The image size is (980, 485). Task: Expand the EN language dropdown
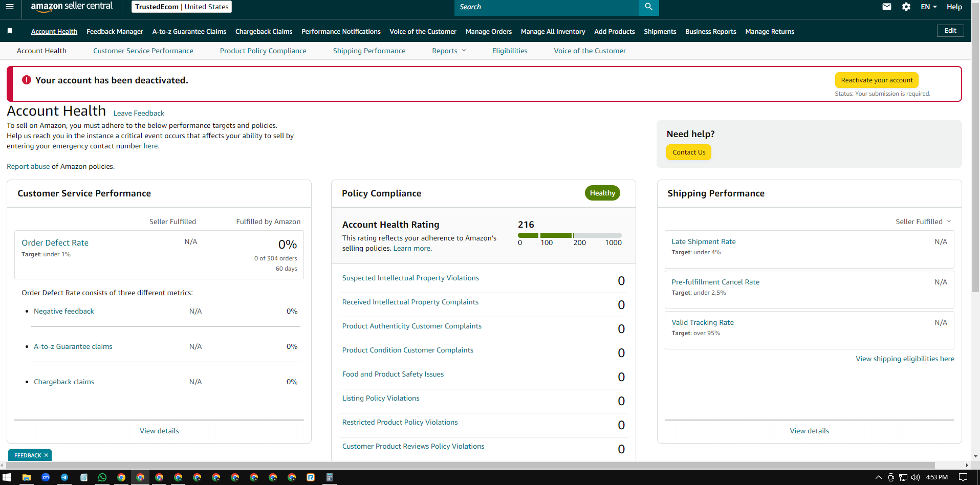click(x=928, y=7)
